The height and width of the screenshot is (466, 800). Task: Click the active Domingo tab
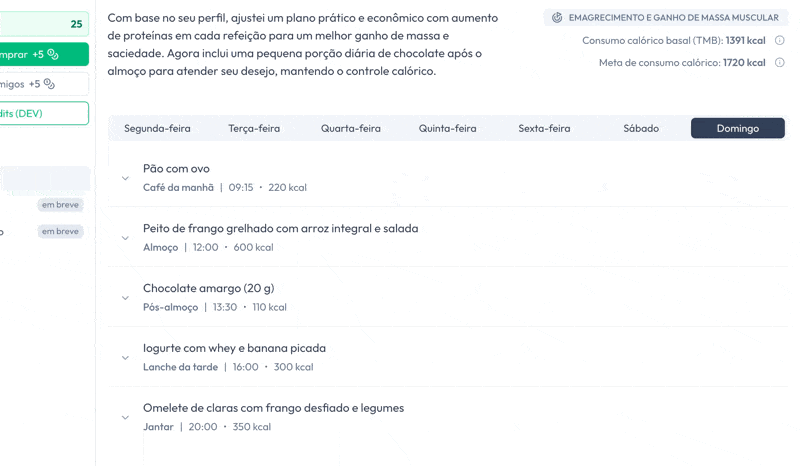[x=737, y=128]
